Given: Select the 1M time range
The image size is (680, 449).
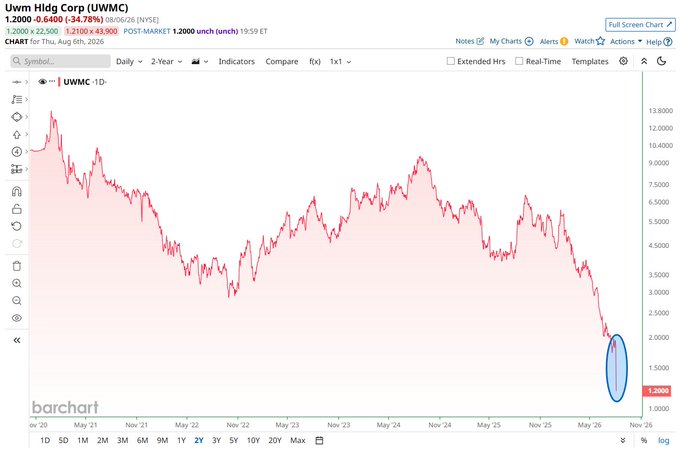Looking at the screenshot, I should coord(82,440).
